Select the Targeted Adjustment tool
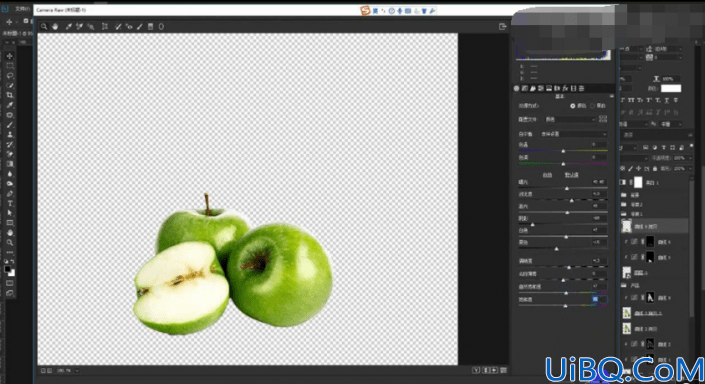Viewport: 705px width, 384px height. coord(91,27)
